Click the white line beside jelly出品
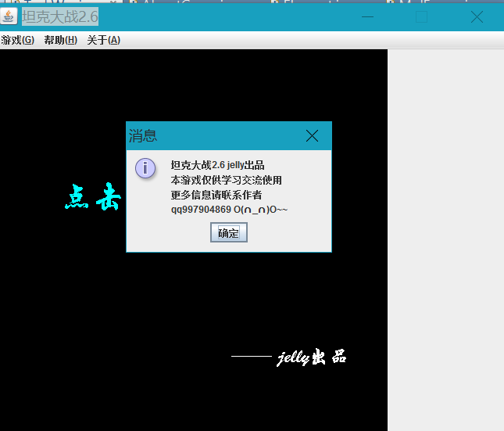The height and width of the screenshot is (431, 504). pyautogui.click(x=251, y=357)
